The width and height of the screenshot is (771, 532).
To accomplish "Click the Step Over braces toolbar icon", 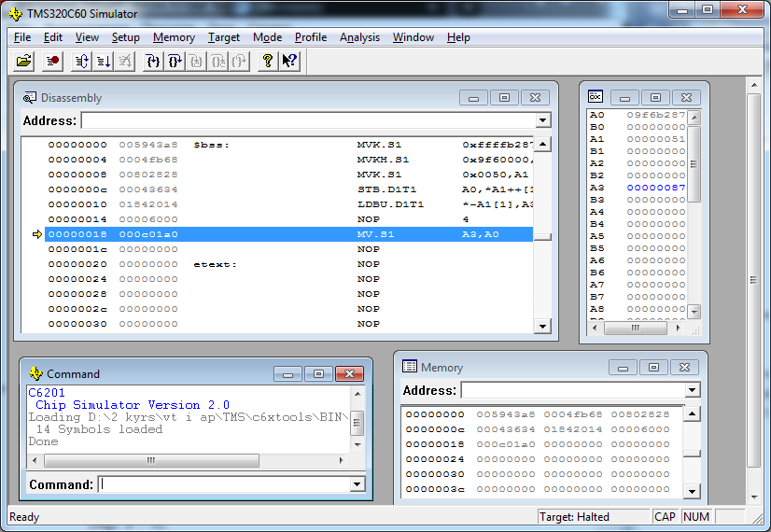I will click(x=175, y=62).
